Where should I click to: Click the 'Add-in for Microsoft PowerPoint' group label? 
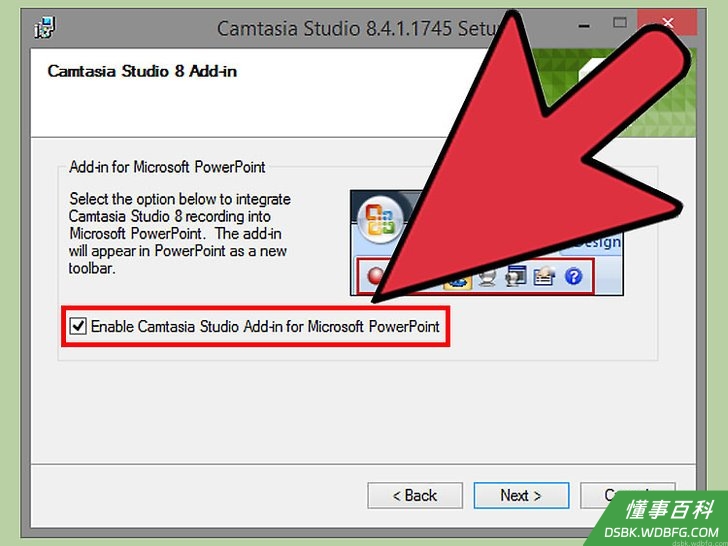(167, 167)
